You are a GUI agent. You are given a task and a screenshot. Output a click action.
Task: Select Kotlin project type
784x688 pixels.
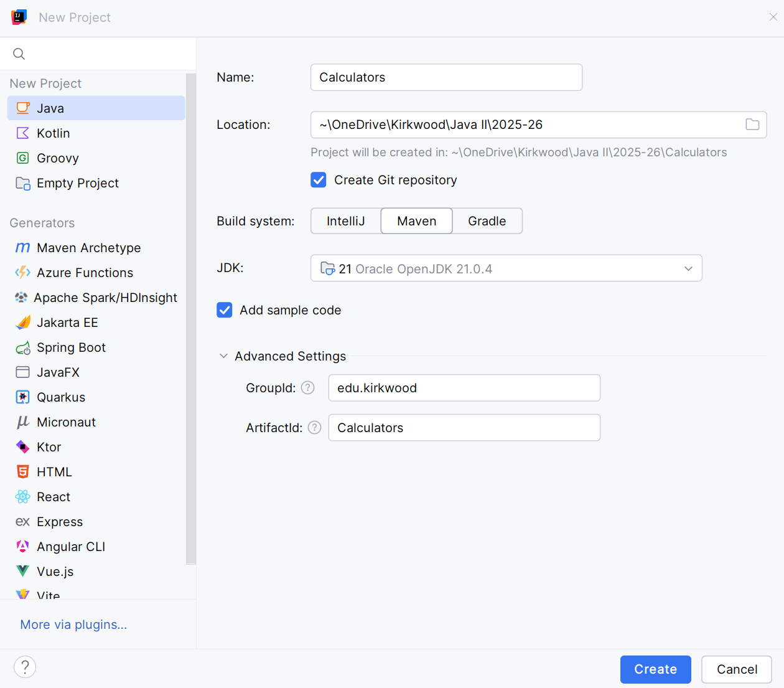pos(96,133)
